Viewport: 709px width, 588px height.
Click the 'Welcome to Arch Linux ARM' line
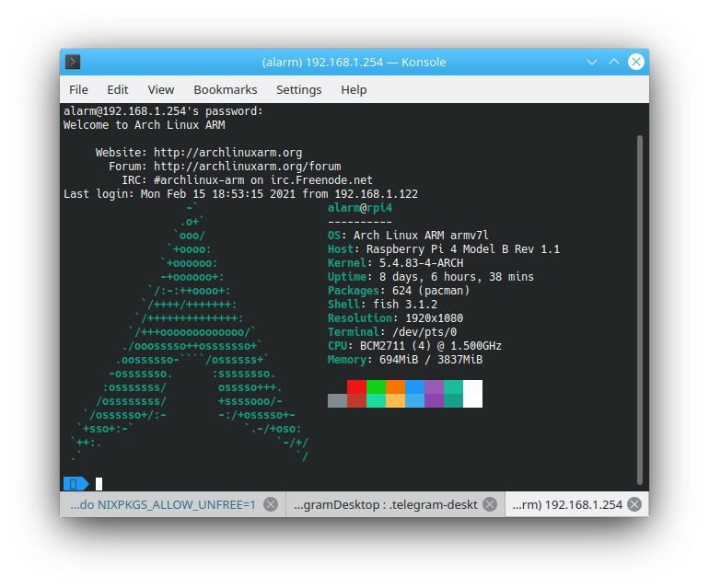[x=145, y=125]
